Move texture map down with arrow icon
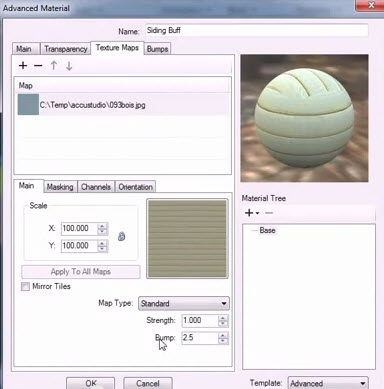 [69, 66]
